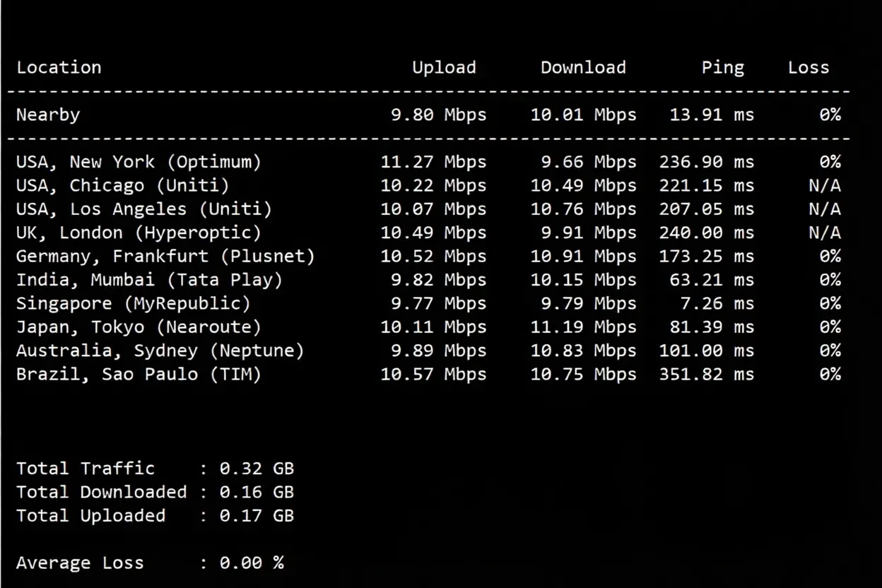
Task: Click Singapore download 9.79 Mbps
Action: pos(589,304)
